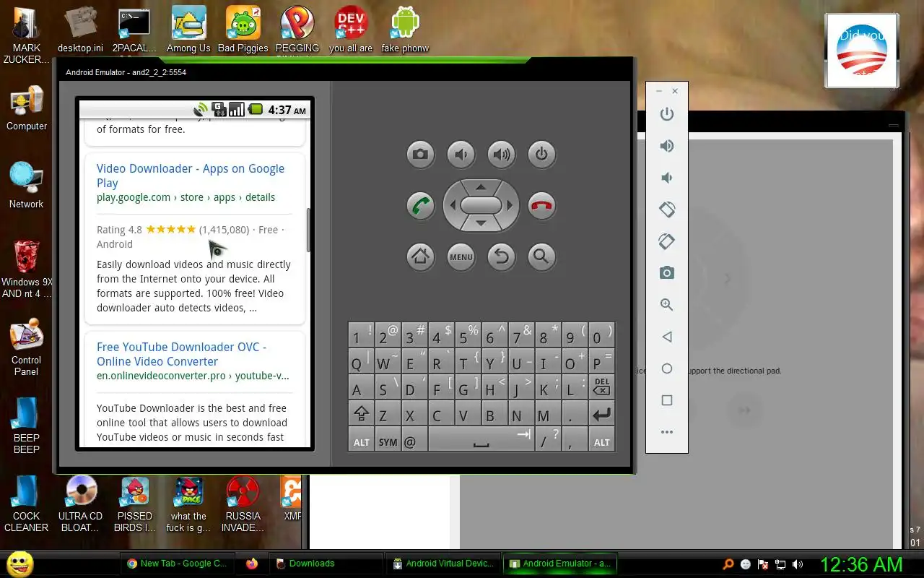This screenshot has height=578, width=924.
Task: Open Free YouTube Downloader OVC link
Action: (x=182, y=354)
